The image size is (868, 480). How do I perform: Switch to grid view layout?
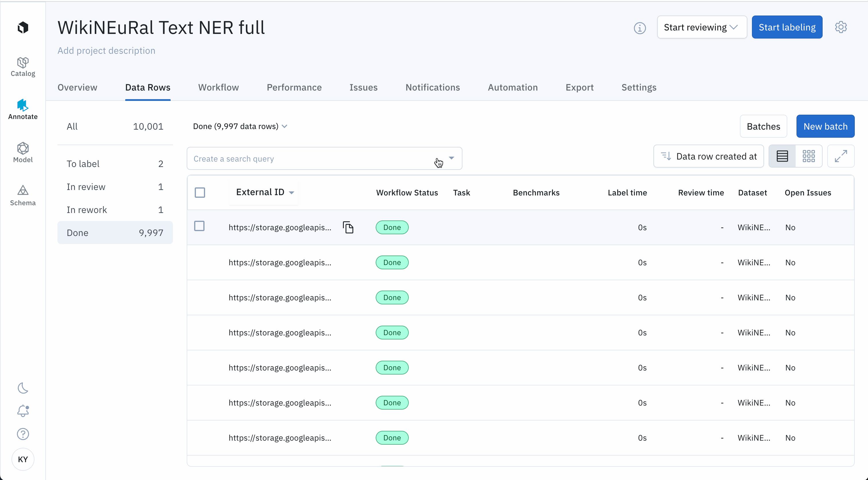point(808,156)
